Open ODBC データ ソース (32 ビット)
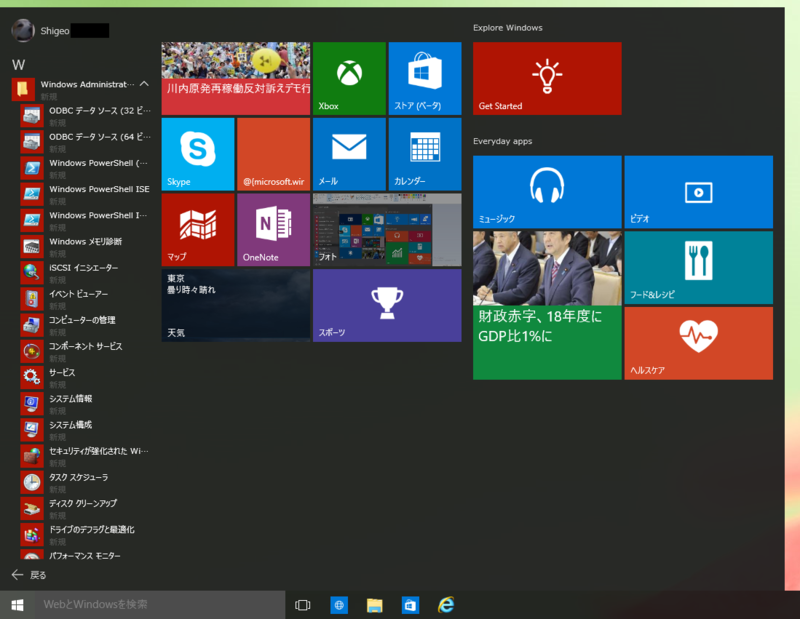Screen dimensions: 800x619 click(x=86, y=115)
